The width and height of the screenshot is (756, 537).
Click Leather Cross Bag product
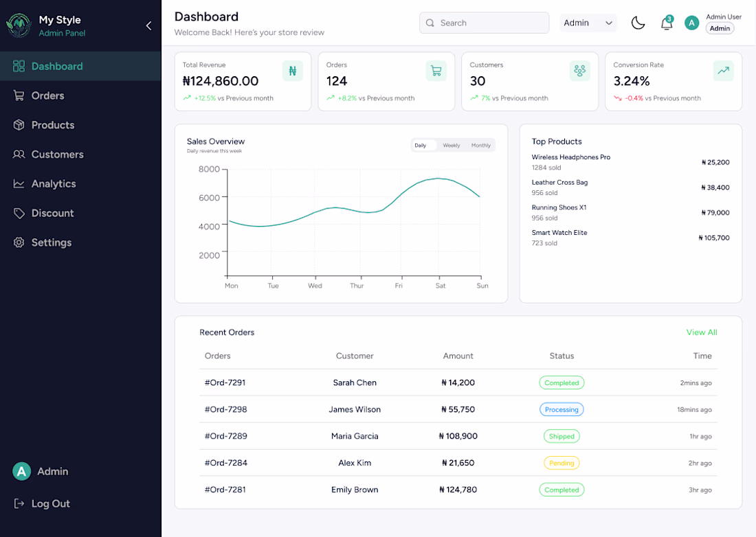point(559,182)
